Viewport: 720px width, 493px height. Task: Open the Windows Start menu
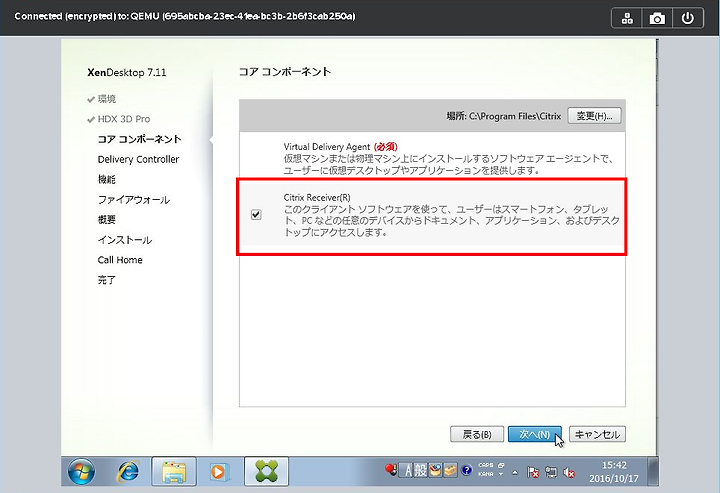pyautogui.click(x=81, y=471)
